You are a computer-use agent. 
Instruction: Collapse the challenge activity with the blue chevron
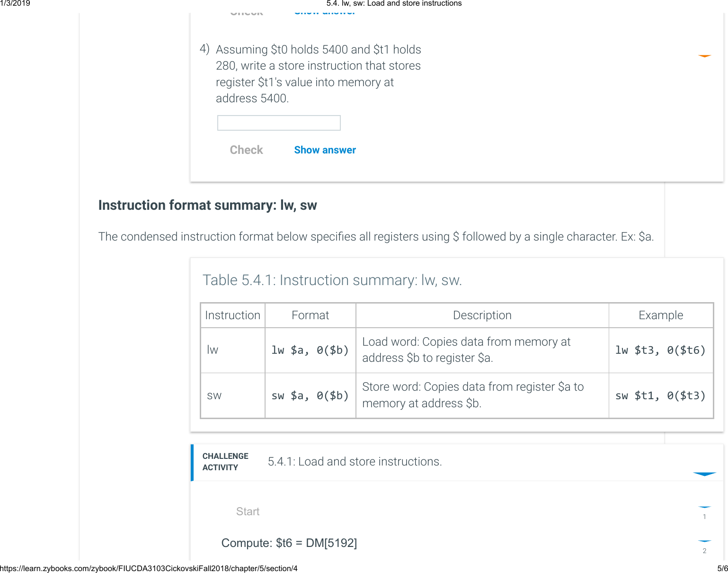click(x=704, y=474)
